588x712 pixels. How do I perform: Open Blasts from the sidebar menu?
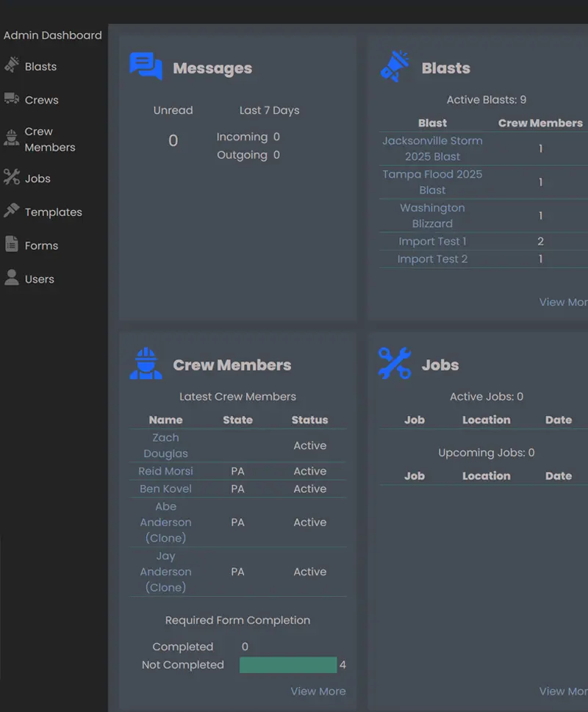[41, 67]
